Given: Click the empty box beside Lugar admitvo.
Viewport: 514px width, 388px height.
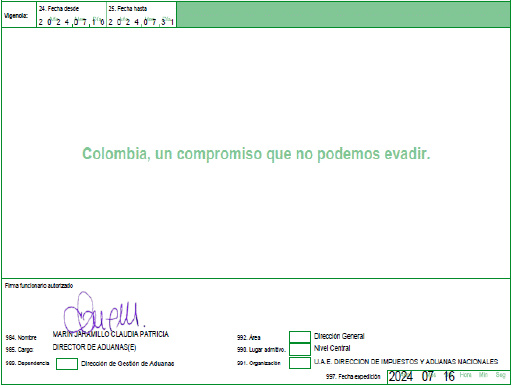Looking at the screenshot, I should pyautogui.click(x=300, y=349).
